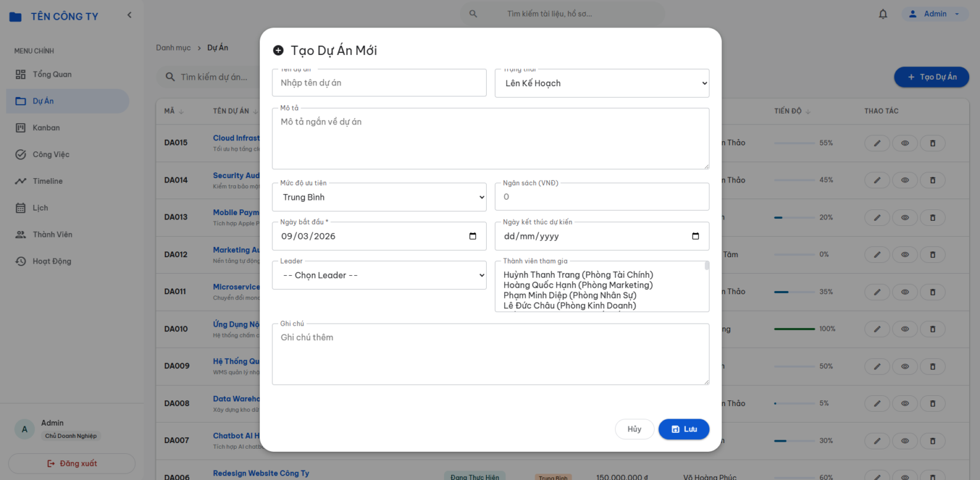Click the Danh mục breadcrumb link

pos(174,48)
